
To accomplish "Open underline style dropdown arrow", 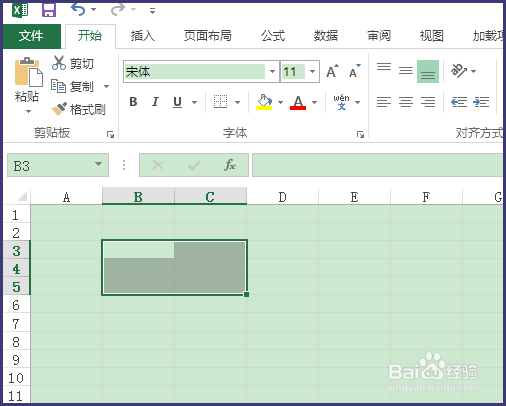I will point(194,102).
